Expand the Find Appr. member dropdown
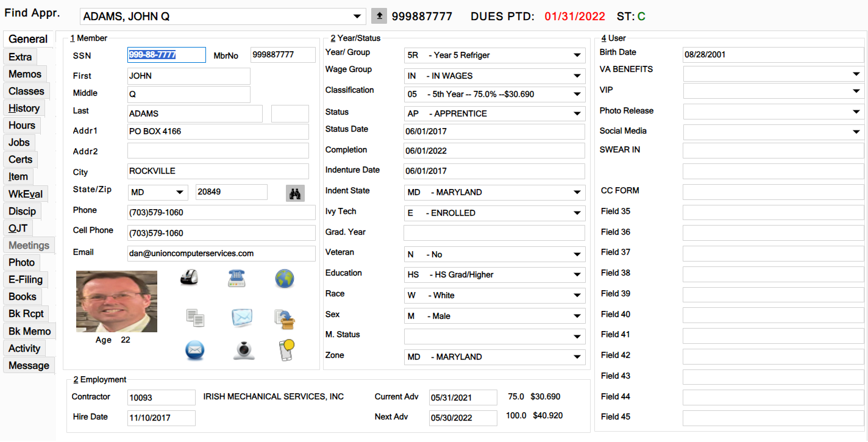868x442 pixels. click(x=357, y=16)
